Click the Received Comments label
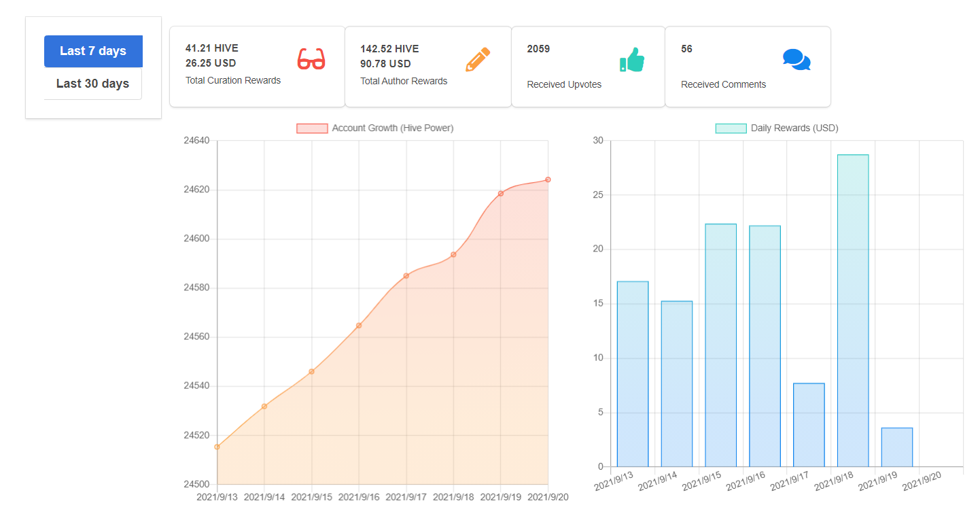The width and height of the screenshot is (980, 518). 723,85
